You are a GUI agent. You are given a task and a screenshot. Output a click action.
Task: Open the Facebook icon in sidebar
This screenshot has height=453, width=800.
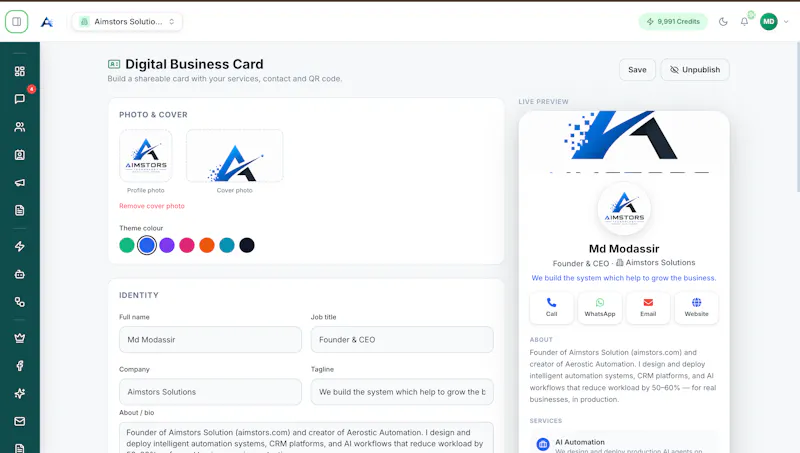(19, 366)
